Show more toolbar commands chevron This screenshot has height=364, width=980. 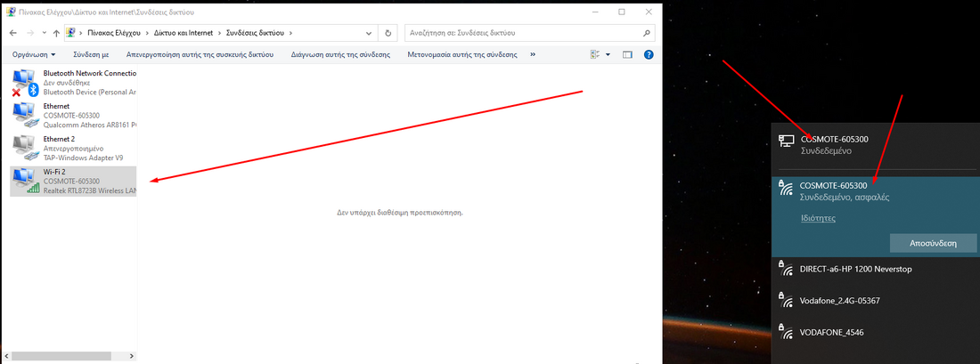(533, 54)
